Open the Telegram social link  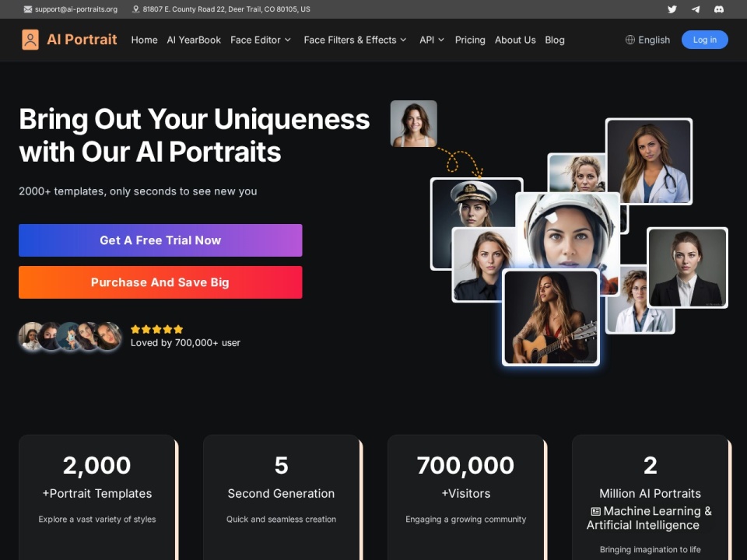[696, 9]
